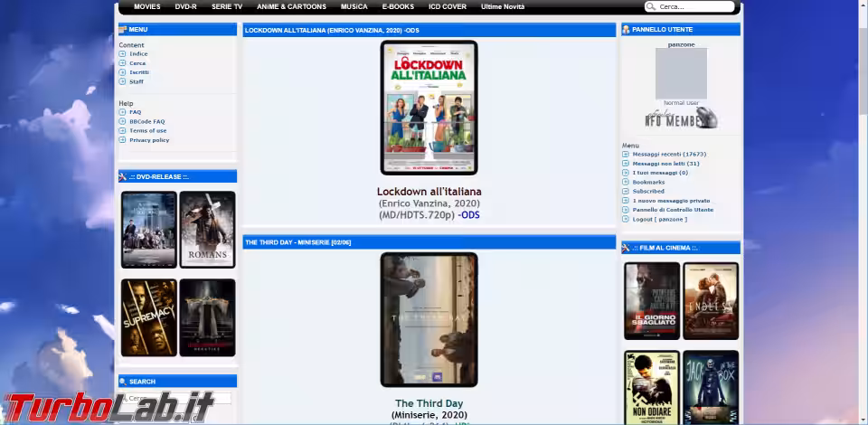Open Pannello di Controllo Utente
Viewport: 868px width, 425px height.
tap(673, 210)
